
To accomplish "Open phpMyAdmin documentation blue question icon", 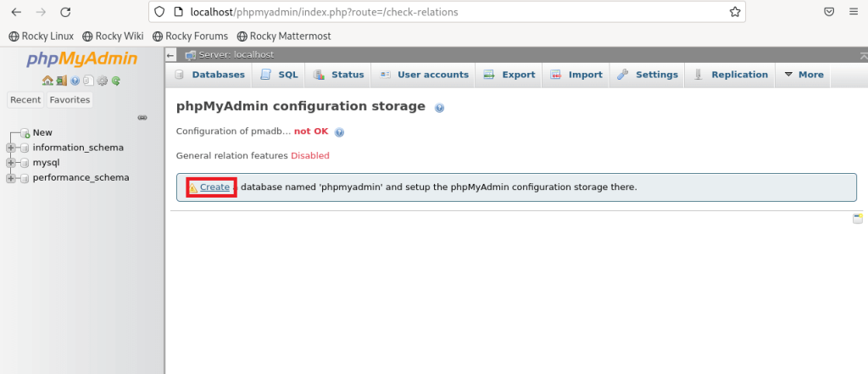I will [75, 81].
